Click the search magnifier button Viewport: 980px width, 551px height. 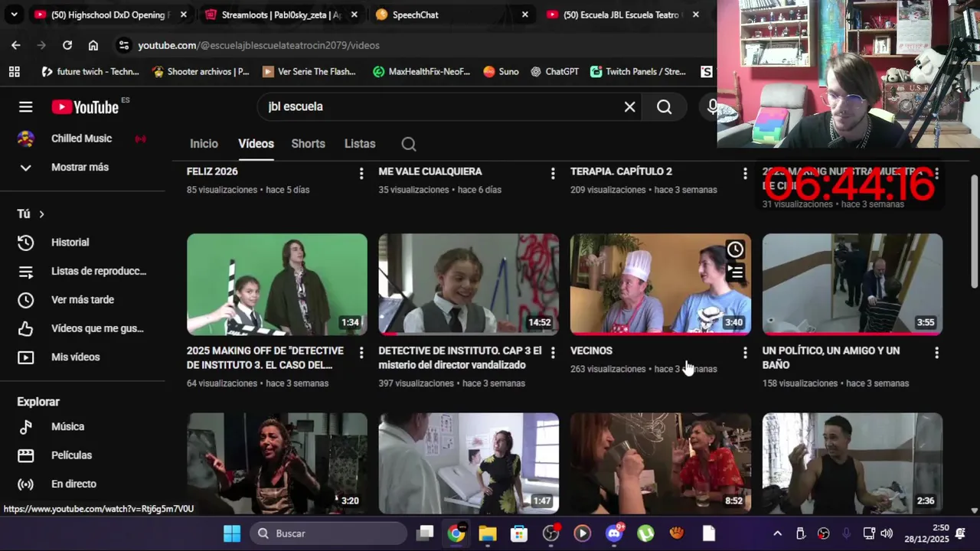[664, 107]
